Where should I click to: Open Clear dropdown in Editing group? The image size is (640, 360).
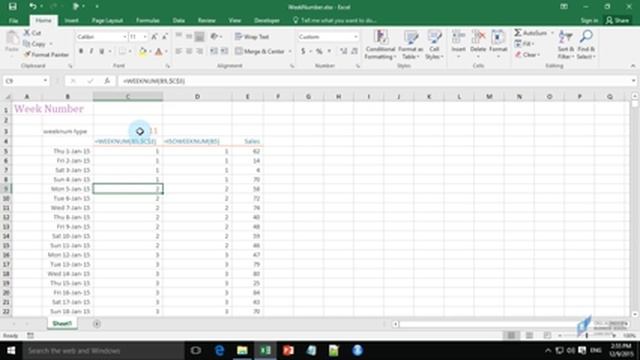[527, 54]
